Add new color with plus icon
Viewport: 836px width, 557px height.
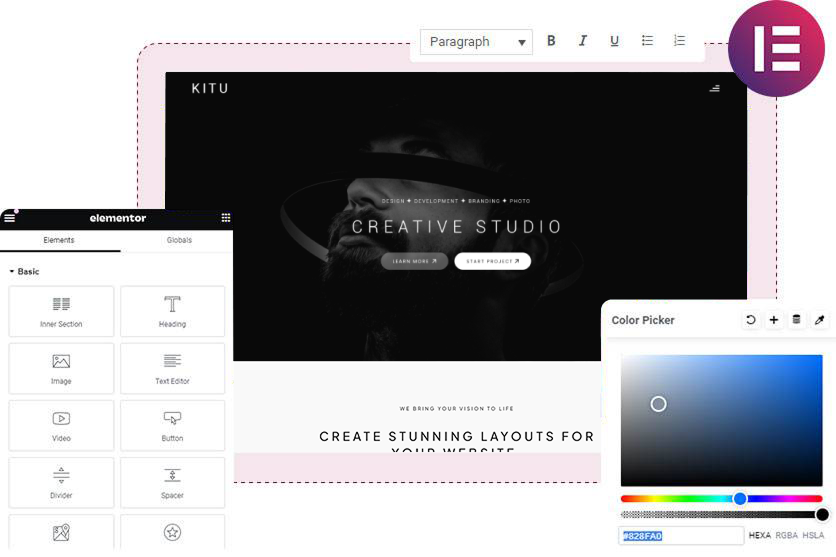pos(774,320)
